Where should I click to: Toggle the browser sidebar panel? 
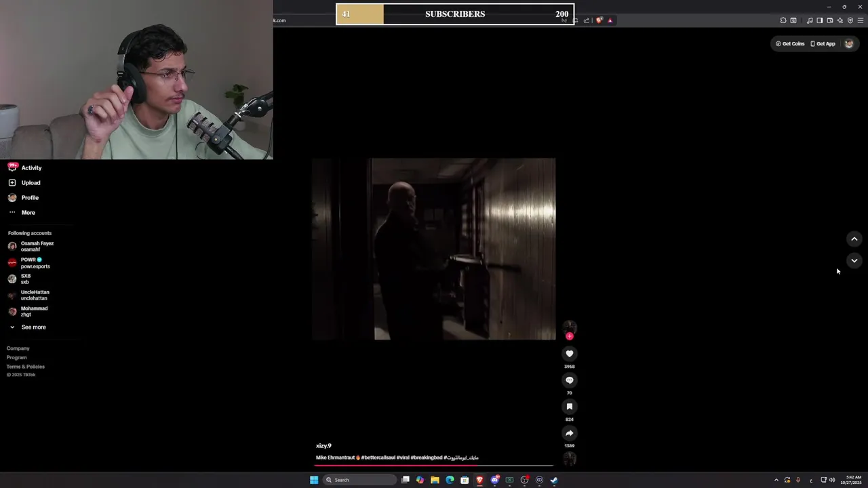tap(820, 20)
